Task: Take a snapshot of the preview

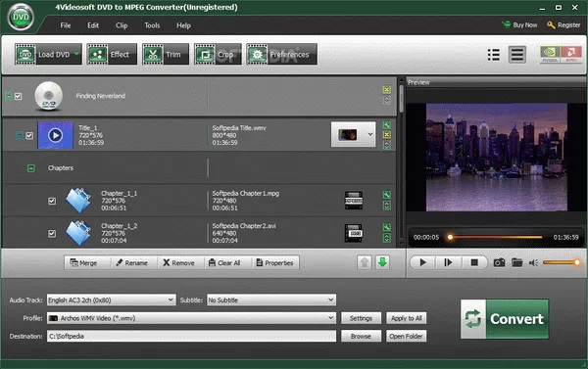Action: [x=499, y=262]
